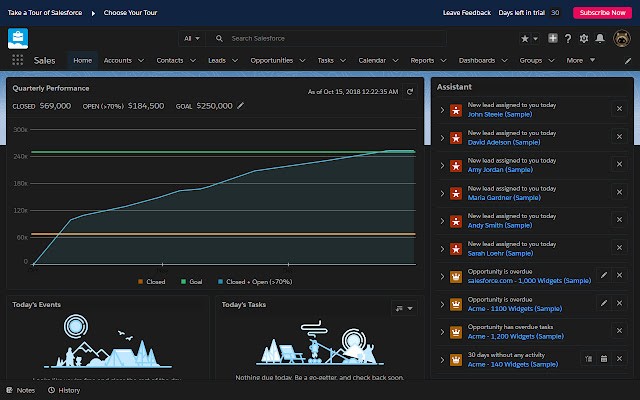Click the Subscribe Now button
The image size is (640, 400).
point(600,13)
